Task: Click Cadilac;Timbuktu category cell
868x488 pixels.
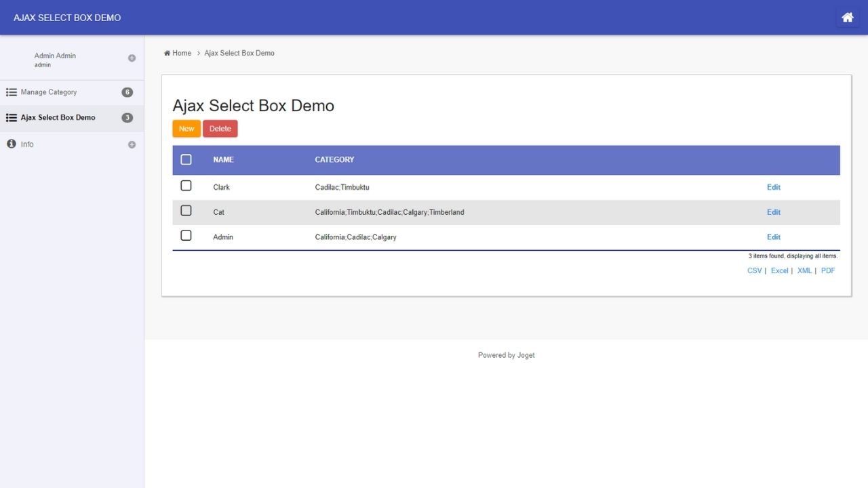Action: click(x=342, y=187)
